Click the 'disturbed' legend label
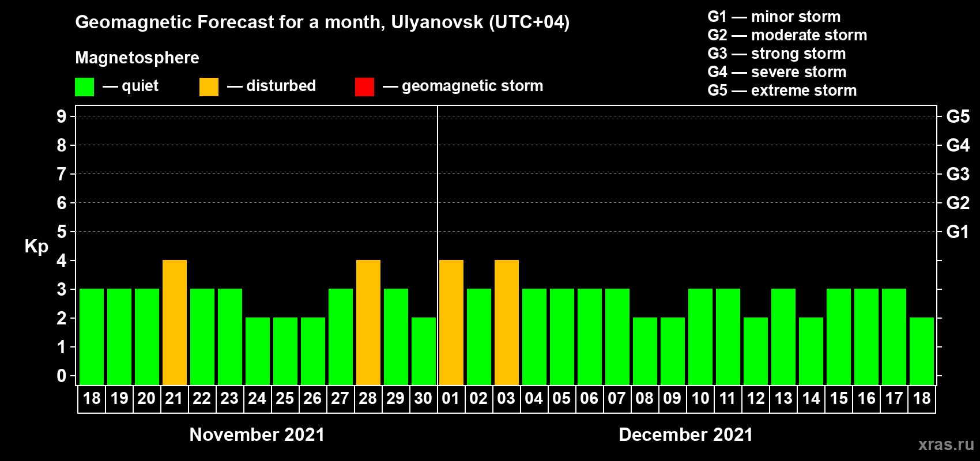980x461 pixels. pos(281,86)
